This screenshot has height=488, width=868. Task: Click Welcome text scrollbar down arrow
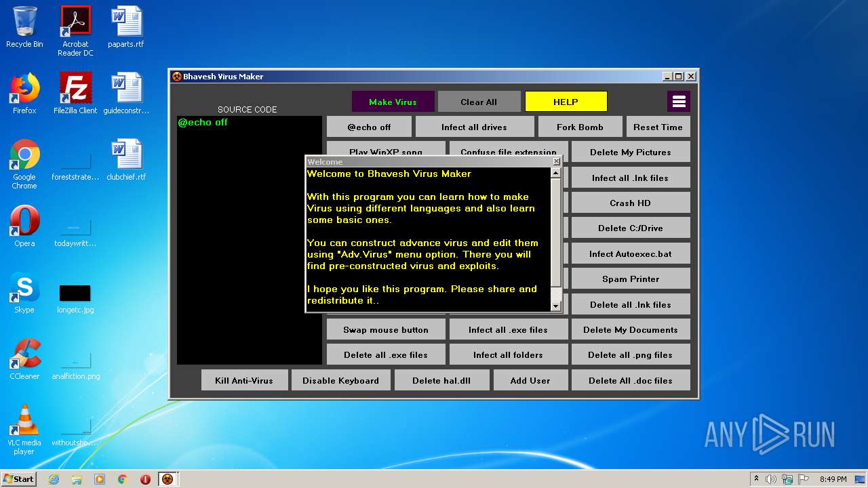[x=556, y=306]
